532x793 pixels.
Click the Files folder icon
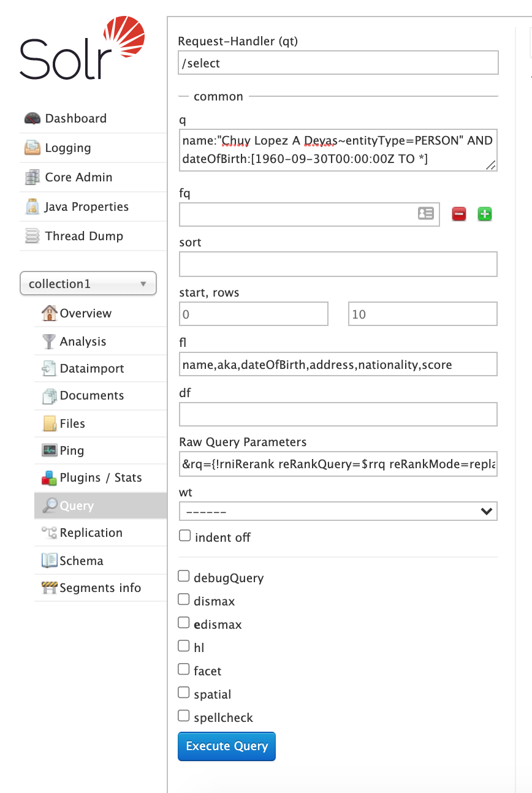pos(49,423)
